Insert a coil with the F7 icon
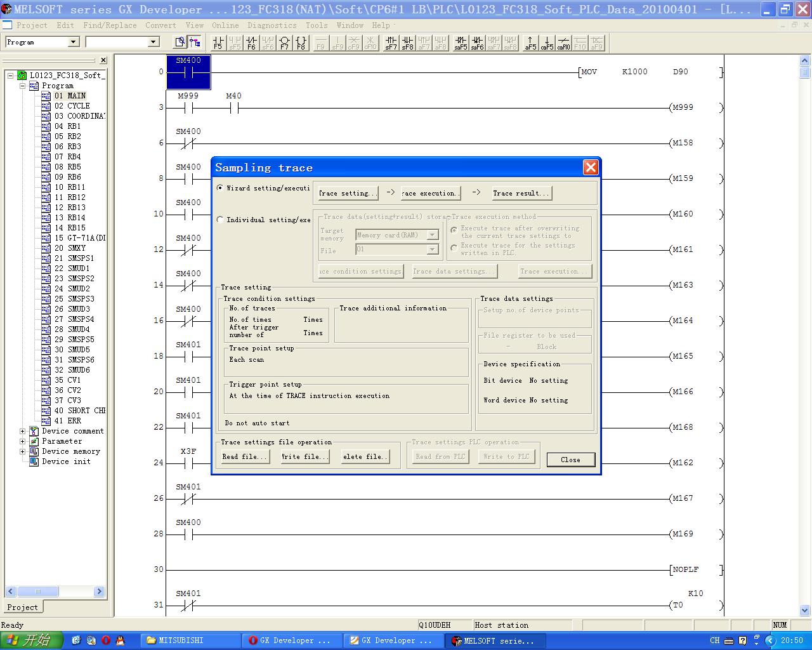 coord(284,43)
